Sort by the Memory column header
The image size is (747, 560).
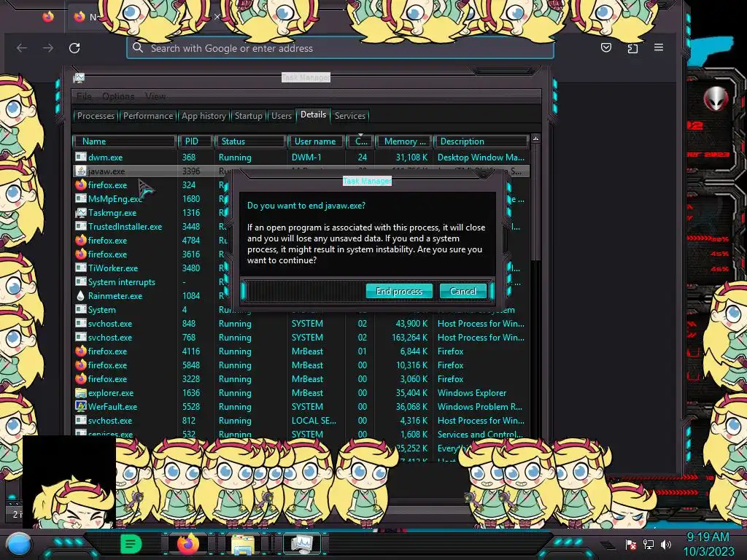[404, 141]
